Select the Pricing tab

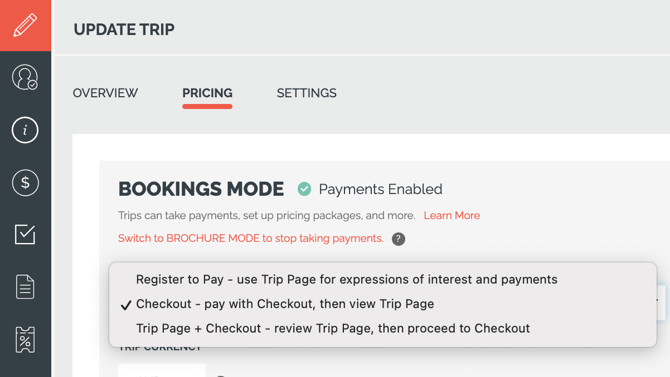coord(207,93)
